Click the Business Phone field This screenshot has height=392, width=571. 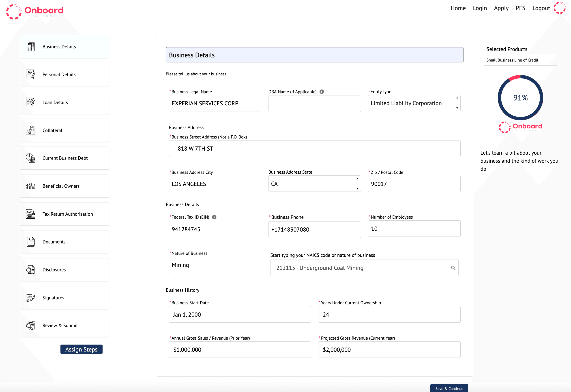point(314,229)
